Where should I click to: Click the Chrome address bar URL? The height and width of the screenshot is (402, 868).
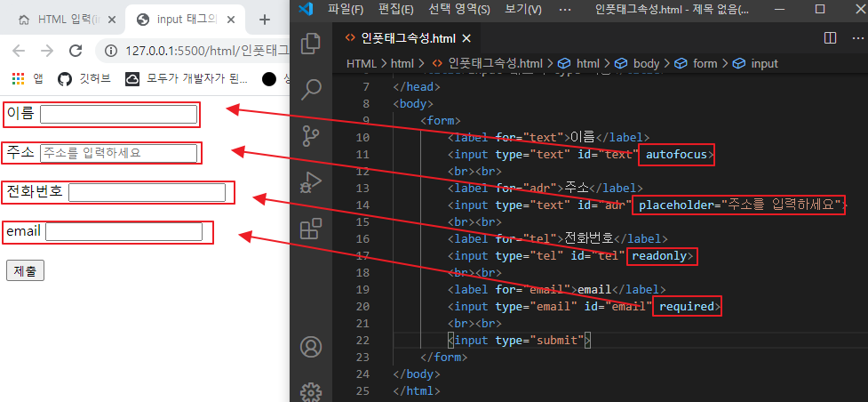pyautogui.click(x=207, y=51)
